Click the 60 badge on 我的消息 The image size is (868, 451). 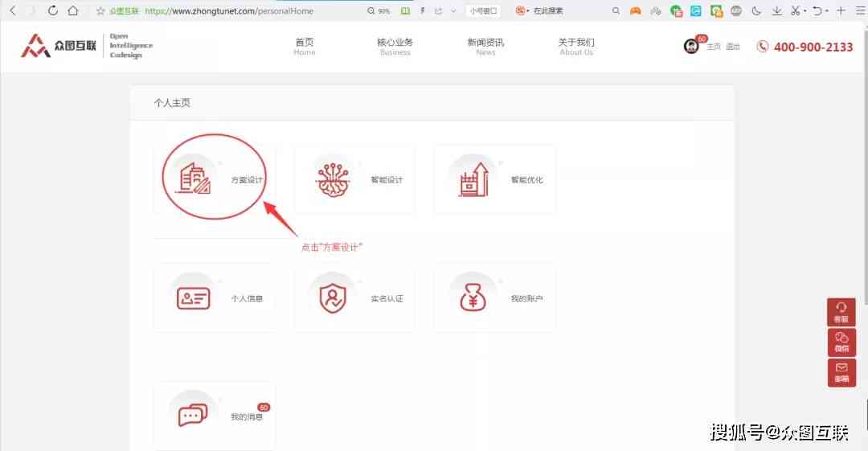tap(264, 408)
